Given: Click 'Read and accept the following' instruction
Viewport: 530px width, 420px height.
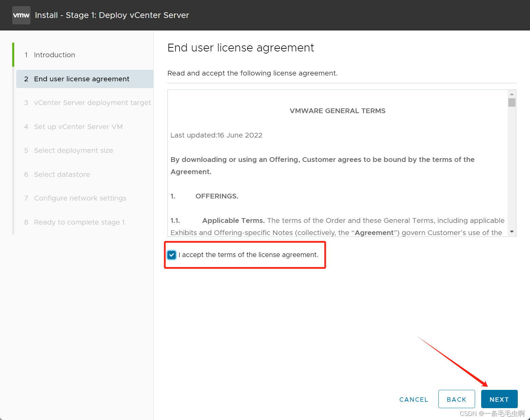Looking at the screenshot, I should [x=253, y=73].
